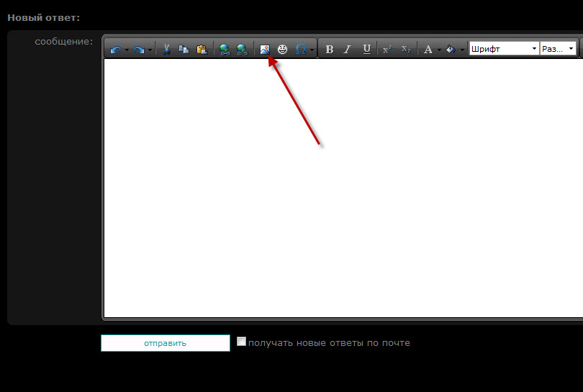Insert a smiley emoticon
The height and width of the screenshot is (392, 583).
(x=283, y=50)
